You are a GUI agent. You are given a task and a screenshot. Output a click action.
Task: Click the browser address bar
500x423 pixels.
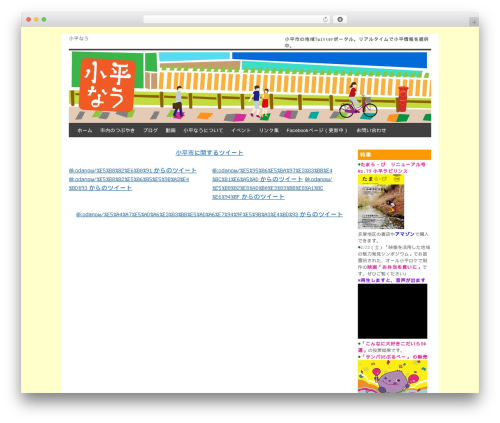[x=237, y=19]
